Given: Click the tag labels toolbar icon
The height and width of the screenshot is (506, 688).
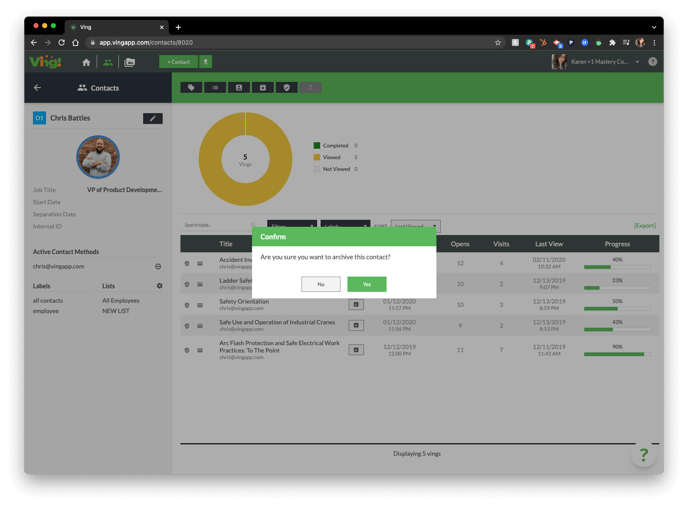Looking at the screenshot, I should [191, 88].
